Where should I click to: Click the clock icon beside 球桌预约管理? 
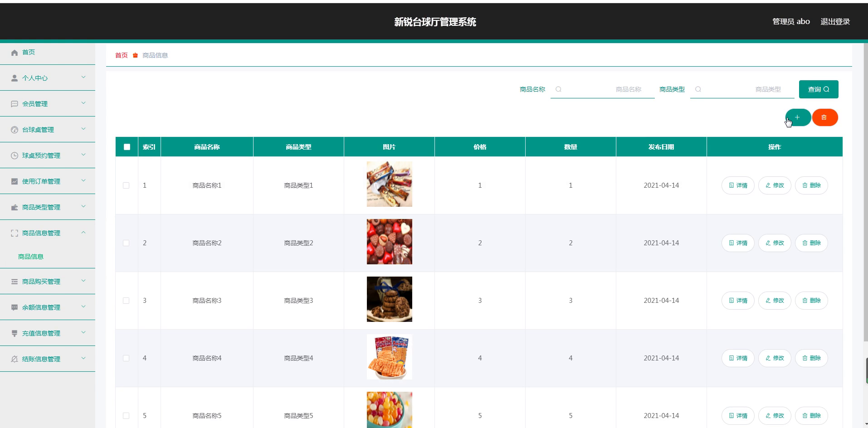point(15,156)
